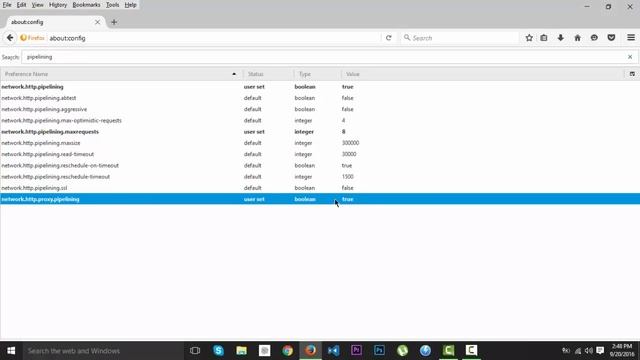
Task: Select network.http.pipelining.read-timeout row
Action: pos(320,154)
